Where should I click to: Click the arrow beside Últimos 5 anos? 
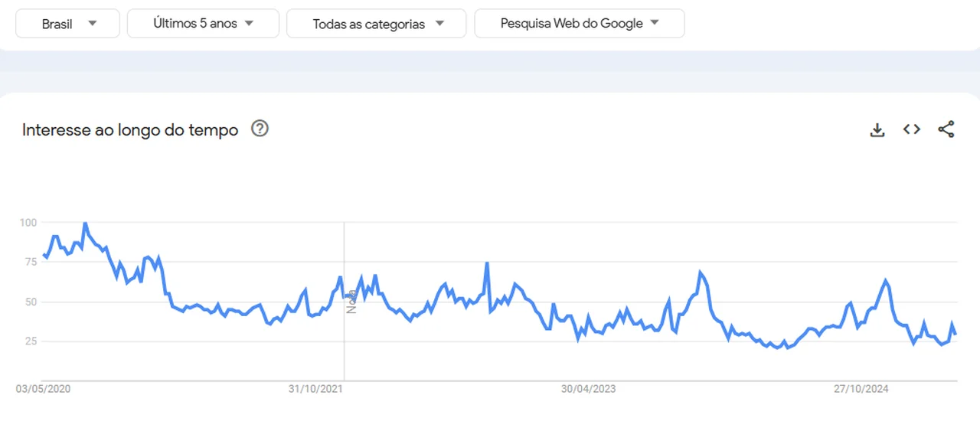(x=249, y=23)
